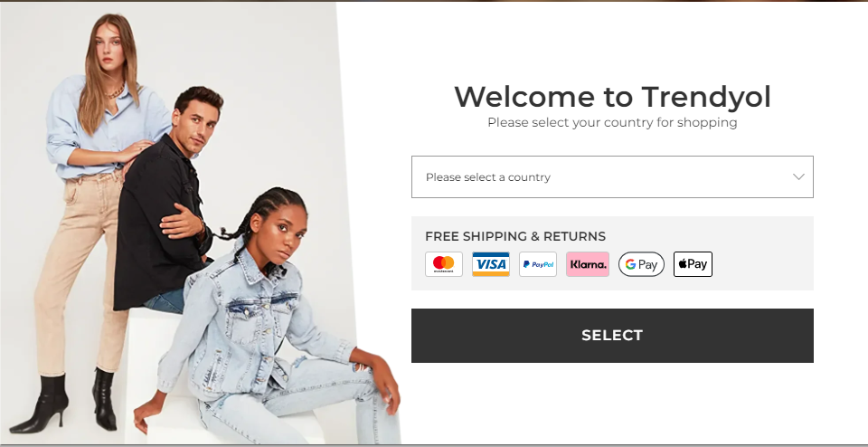
Task: Confirm with the SELECT button
Action: 612,336
